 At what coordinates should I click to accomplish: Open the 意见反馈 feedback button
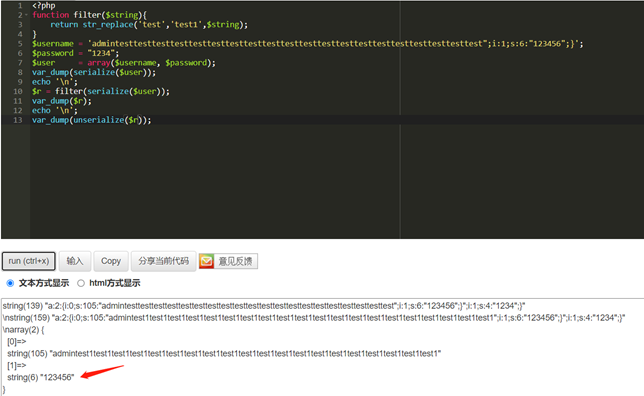228,261
